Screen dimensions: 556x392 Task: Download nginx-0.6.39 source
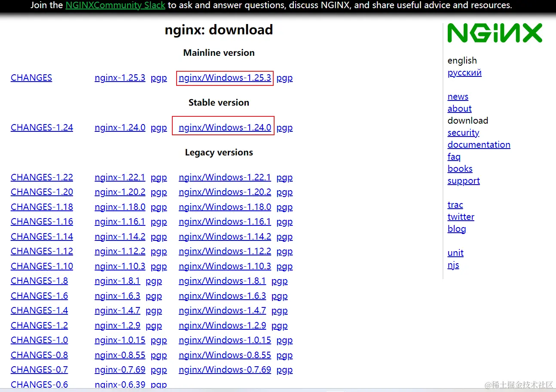[x=120, y=385]
